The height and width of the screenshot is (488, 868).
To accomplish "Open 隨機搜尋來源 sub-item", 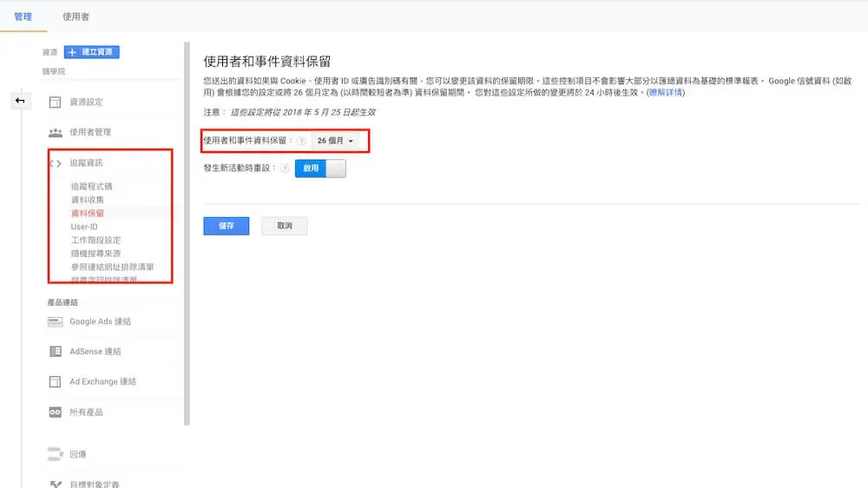I will pos(95,254).
